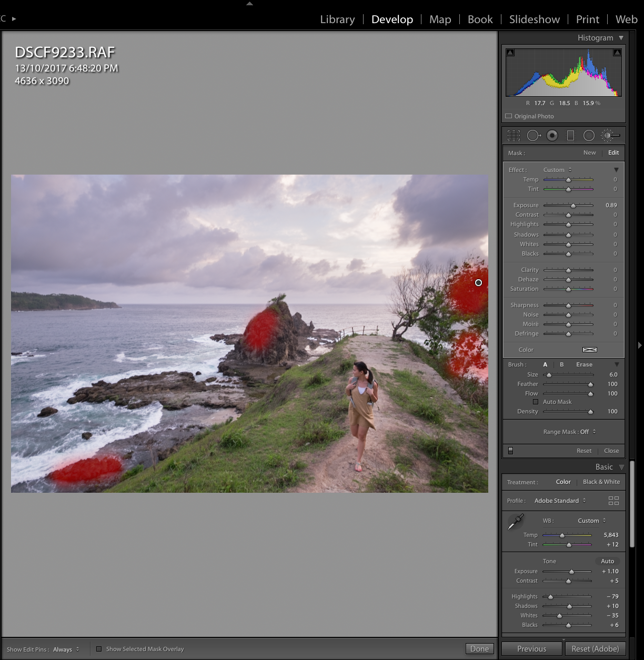Switch to brush A
This screenshot has width=644, height=660.
[545, 364]
